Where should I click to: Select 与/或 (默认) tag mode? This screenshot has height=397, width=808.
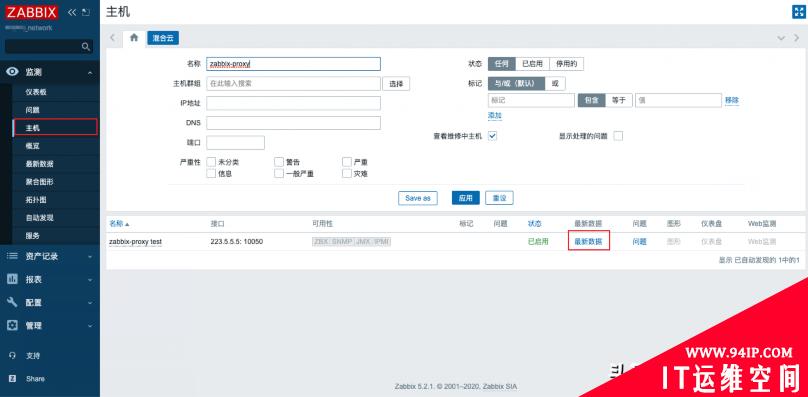516,84
